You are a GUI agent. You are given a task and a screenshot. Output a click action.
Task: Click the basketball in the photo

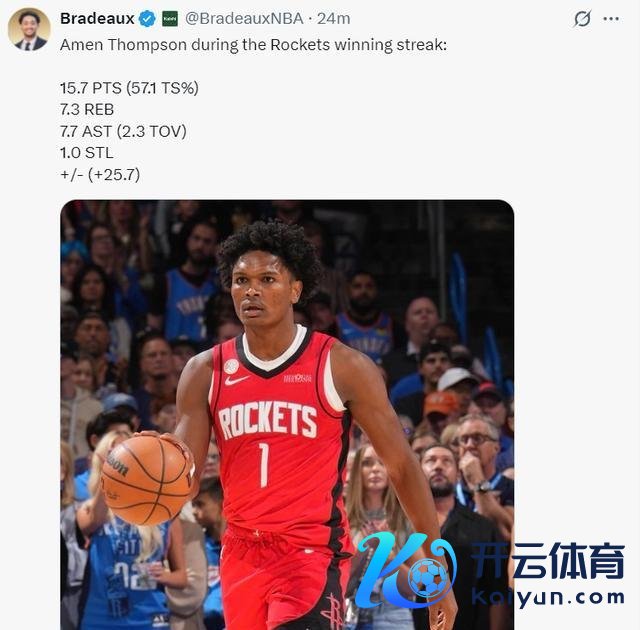pos(148,479)
